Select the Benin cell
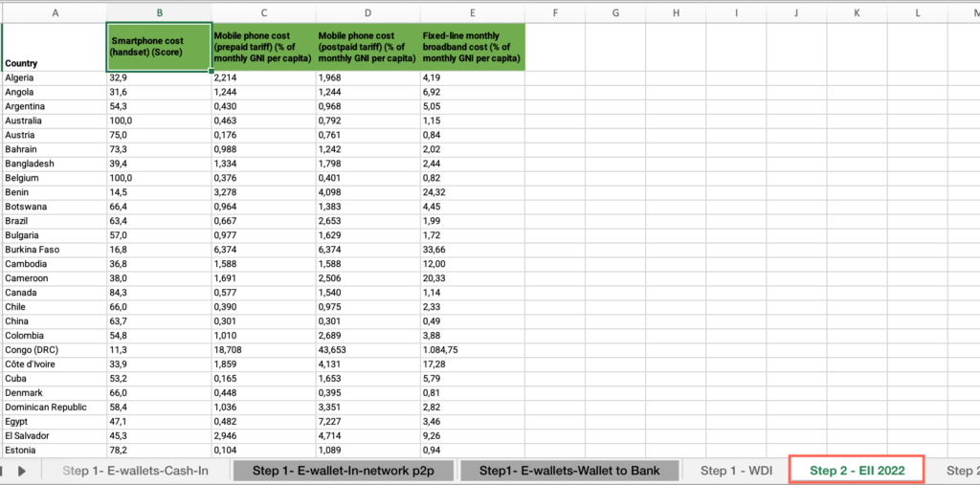 pos(55,192)
